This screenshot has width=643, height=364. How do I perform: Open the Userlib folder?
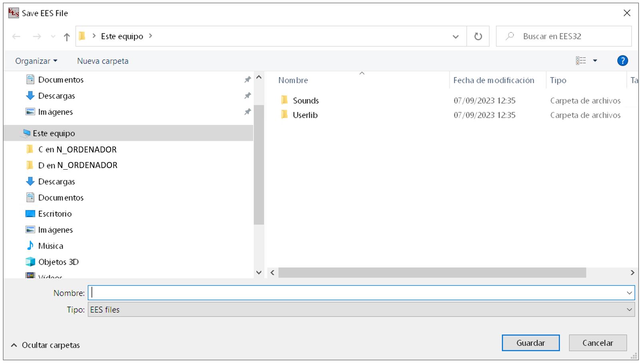click(305, 115)
